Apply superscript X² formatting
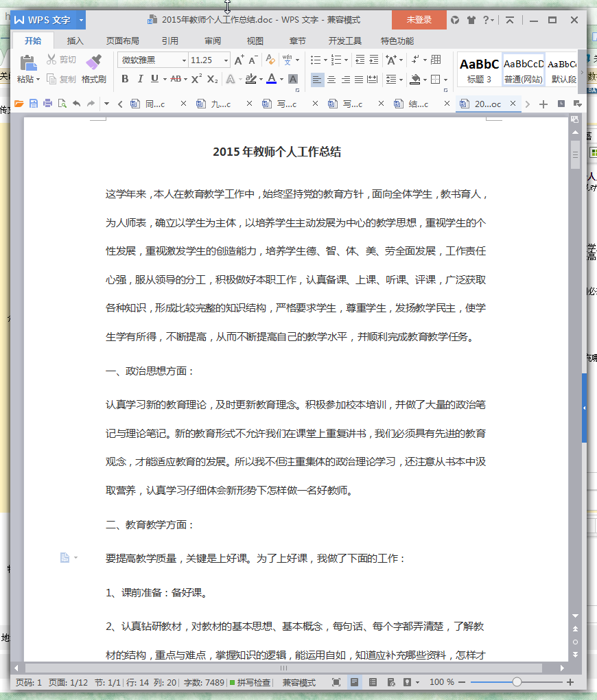Viewport: 597px width, 700px height. (196, 79)
